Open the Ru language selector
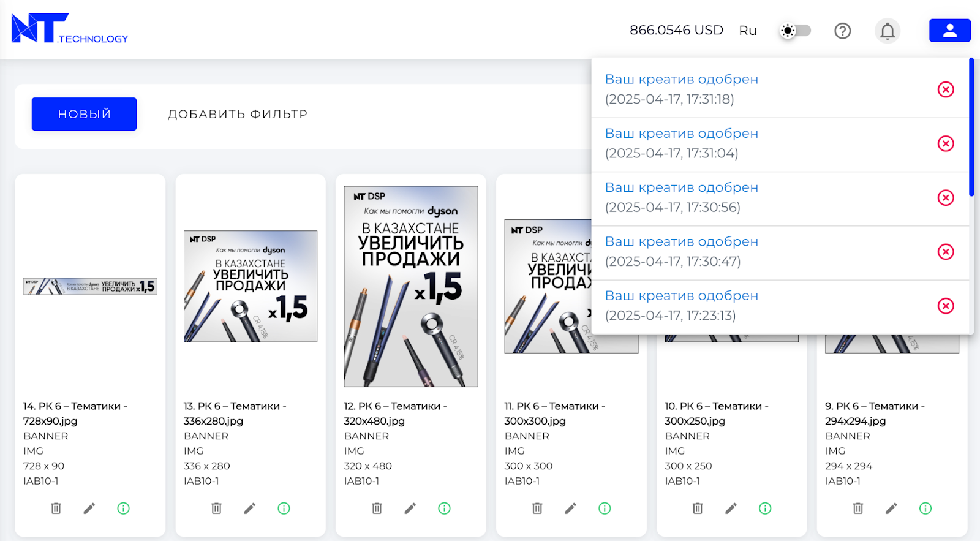The image size is (980, 541). [748, 31]
